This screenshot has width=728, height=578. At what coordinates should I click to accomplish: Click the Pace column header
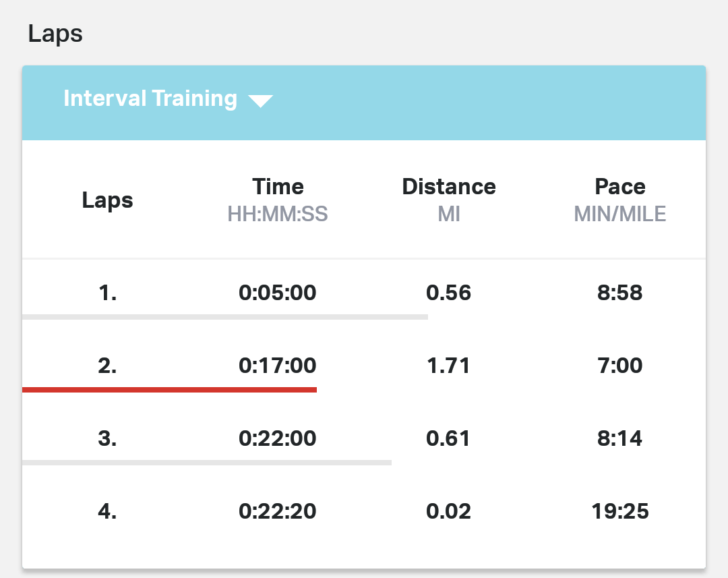click(x=620, y=187)
